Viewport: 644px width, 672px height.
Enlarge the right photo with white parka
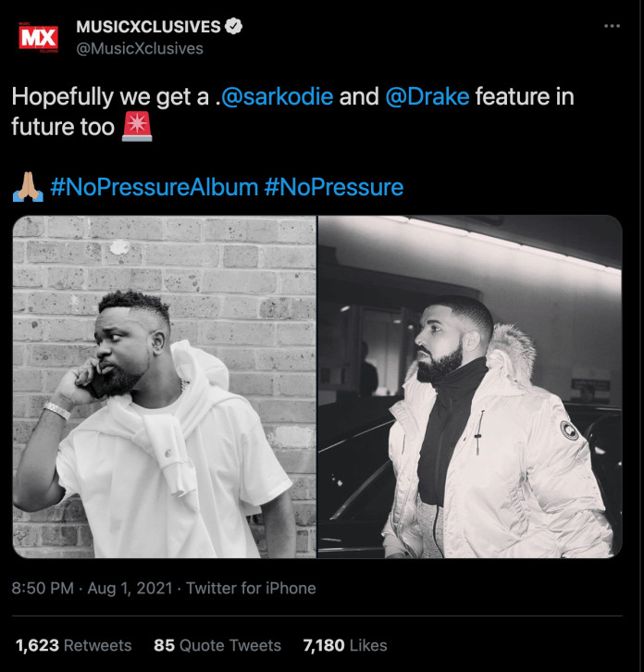(x=470, y=387)
